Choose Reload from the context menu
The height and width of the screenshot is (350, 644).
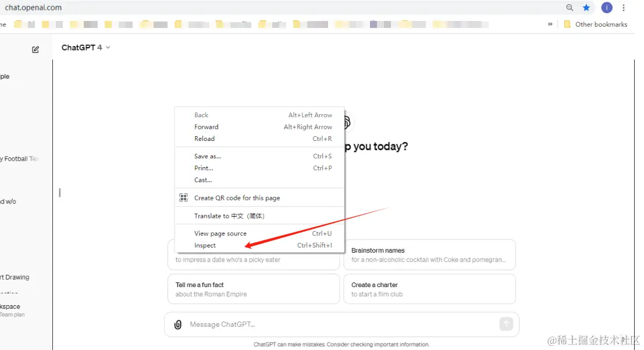[x=259, y=139]
